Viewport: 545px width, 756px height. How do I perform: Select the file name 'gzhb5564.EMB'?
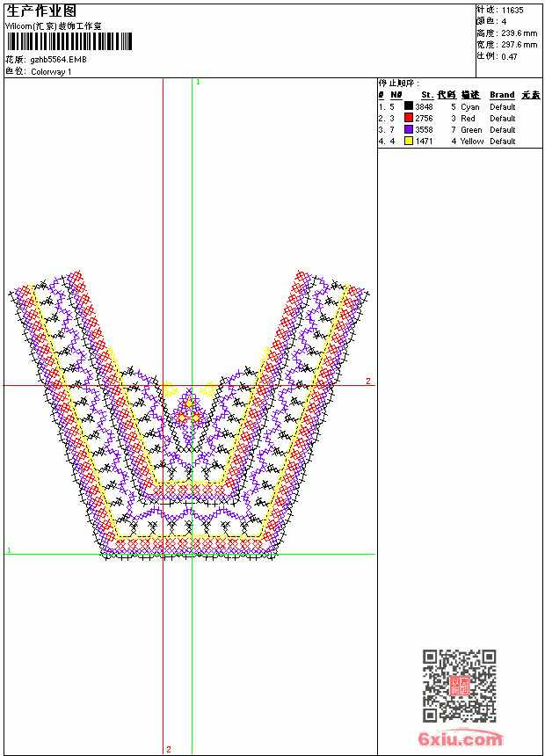[x=58, y=60]
